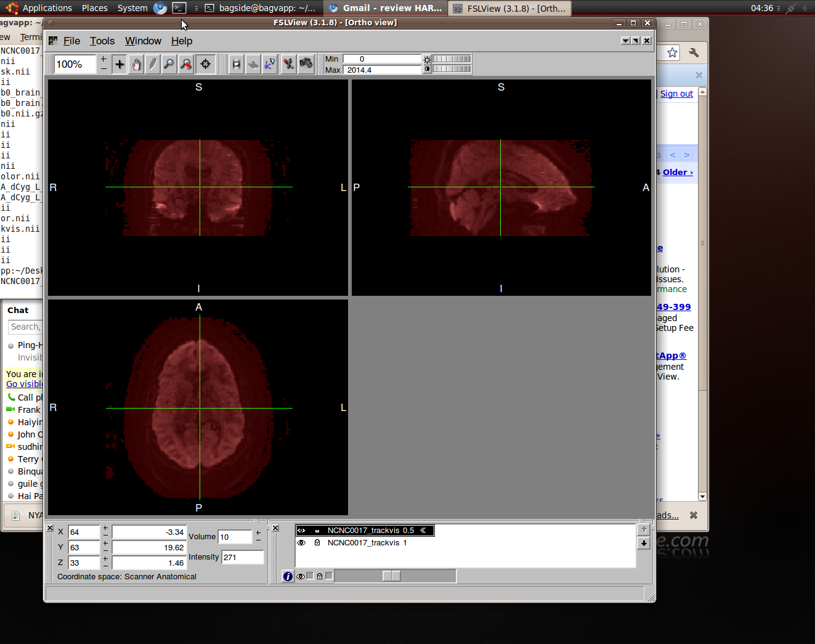
Task: Hide the NCNC0017_trackvis 1 layer eye
Action: pos(302,543)
